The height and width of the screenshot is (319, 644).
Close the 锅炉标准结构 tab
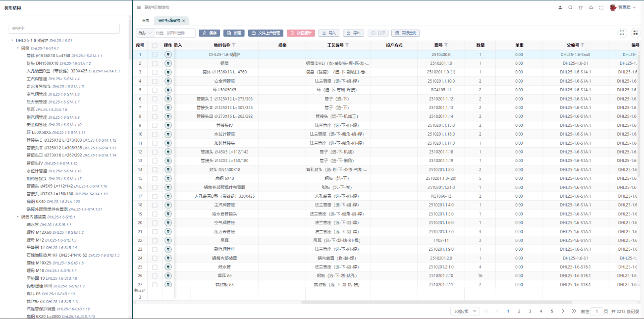point(183,21)
